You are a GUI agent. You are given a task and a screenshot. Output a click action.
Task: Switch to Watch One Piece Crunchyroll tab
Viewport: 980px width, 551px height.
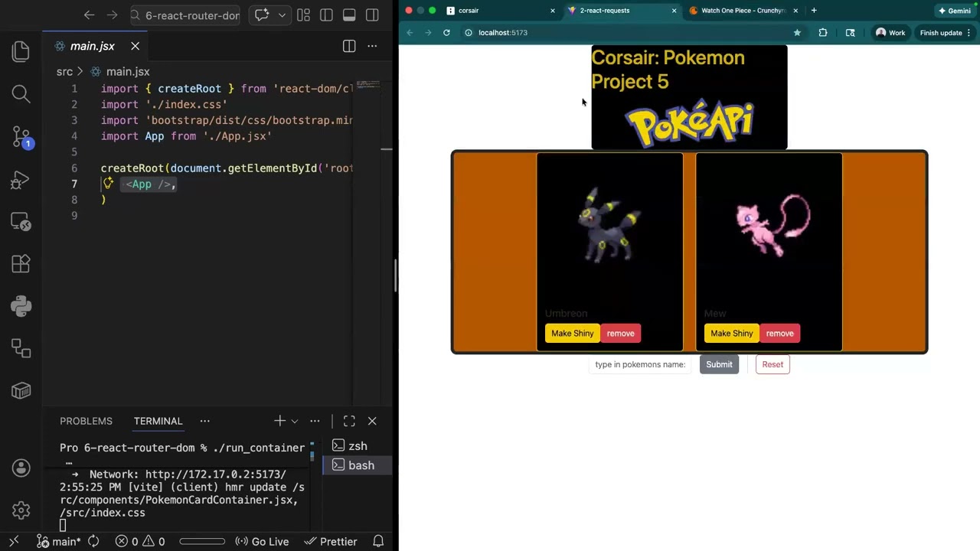click(x=743, y=11)
